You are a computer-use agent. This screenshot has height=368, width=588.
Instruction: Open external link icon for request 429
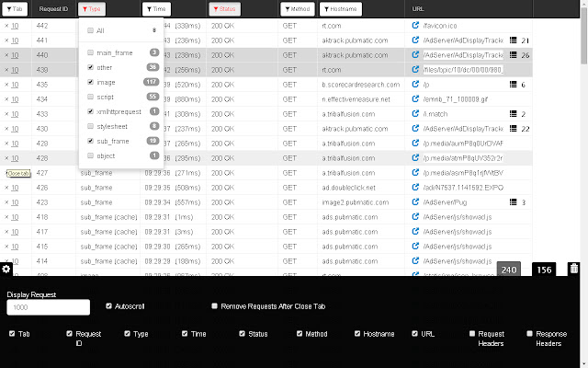pos(415,144)
